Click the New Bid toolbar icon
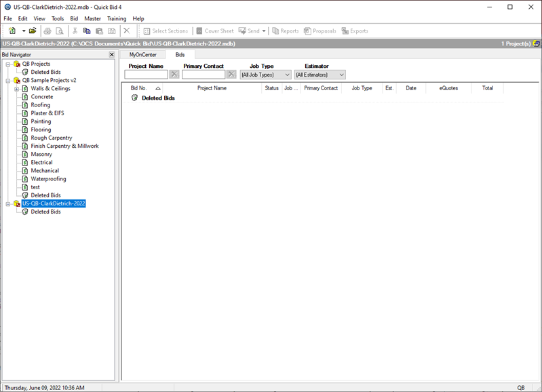The height and width of the screenshot is (392, 542). (x=12, y=31)
